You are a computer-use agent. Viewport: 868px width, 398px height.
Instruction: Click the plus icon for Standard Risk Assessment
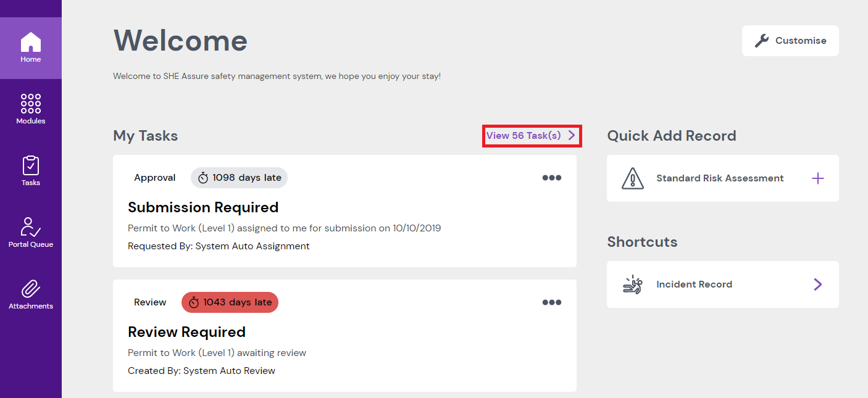817,178
